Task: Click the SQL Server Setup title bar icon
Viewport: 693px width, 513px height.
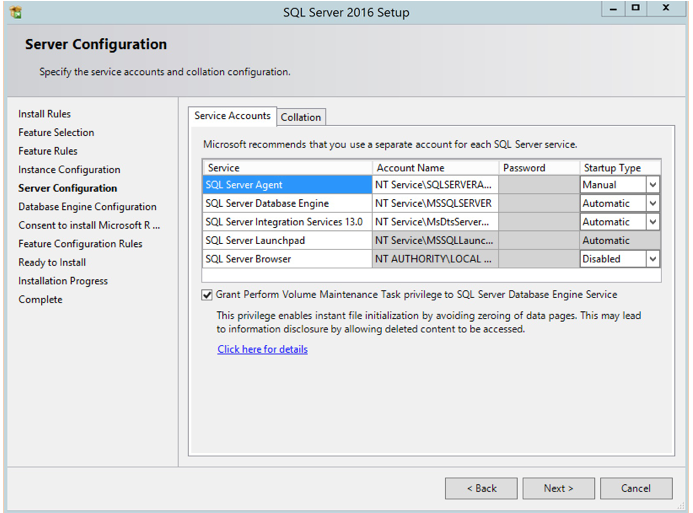Action: tap(15, 12)
